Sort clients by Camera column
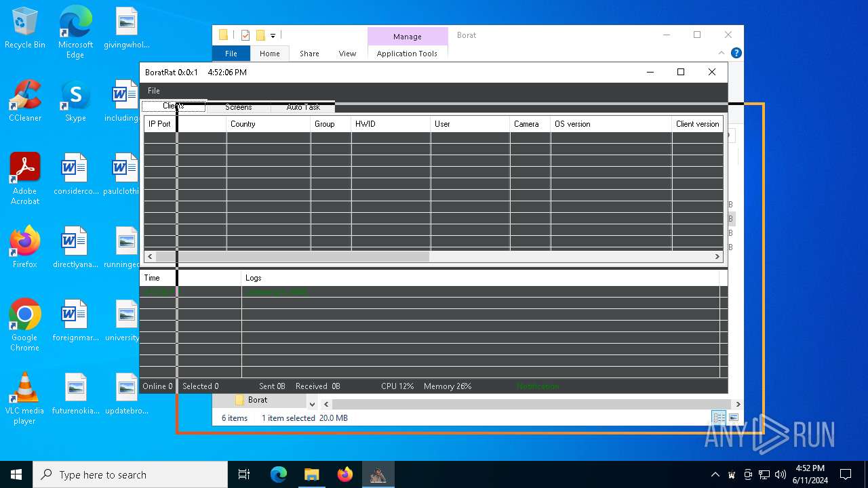868x488 pixels. pyautogui.click(x=530, y=124)
